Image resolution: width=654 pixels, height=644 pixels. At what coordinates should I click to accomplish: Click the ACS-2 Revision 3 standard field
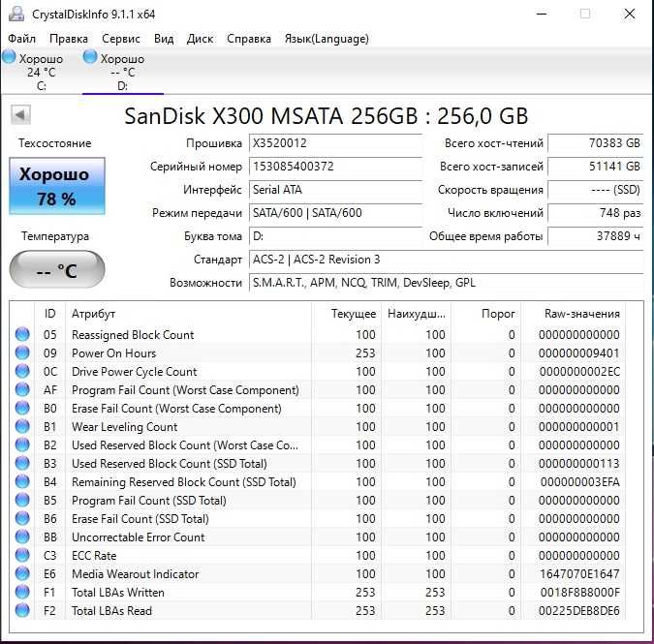pyautogui.click(x=447, y=260)
